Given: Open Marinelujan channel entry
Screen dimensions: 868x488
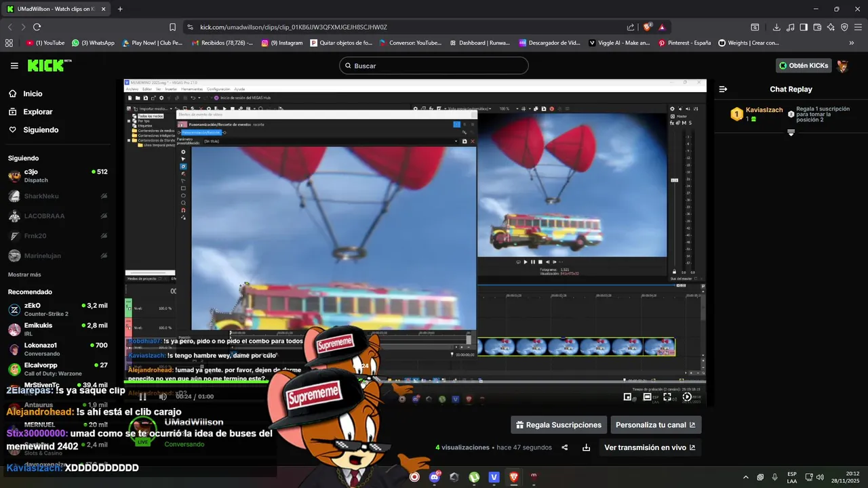Looking at the screenshot, I should pyautogui.click(x=58, y=256).
